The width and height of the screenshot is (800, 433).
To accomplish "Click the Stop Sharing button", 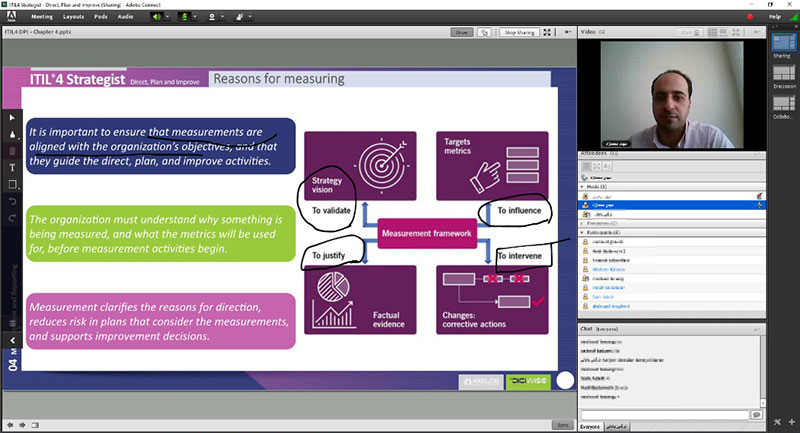I will click(519, 32).
